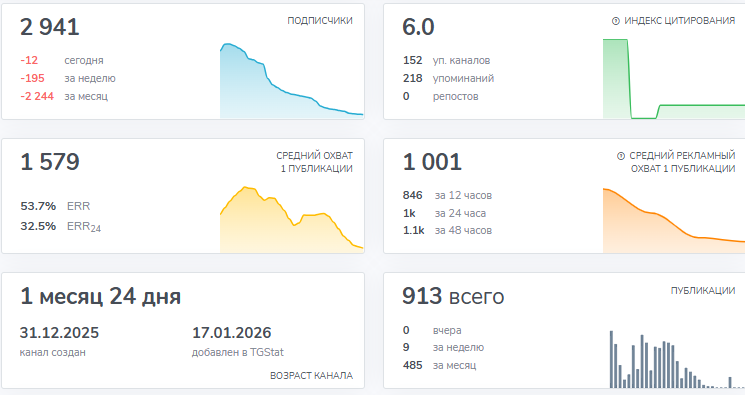745x395 pixels.
Task: Select the average reach value 1 579
Action: [49, 162]
